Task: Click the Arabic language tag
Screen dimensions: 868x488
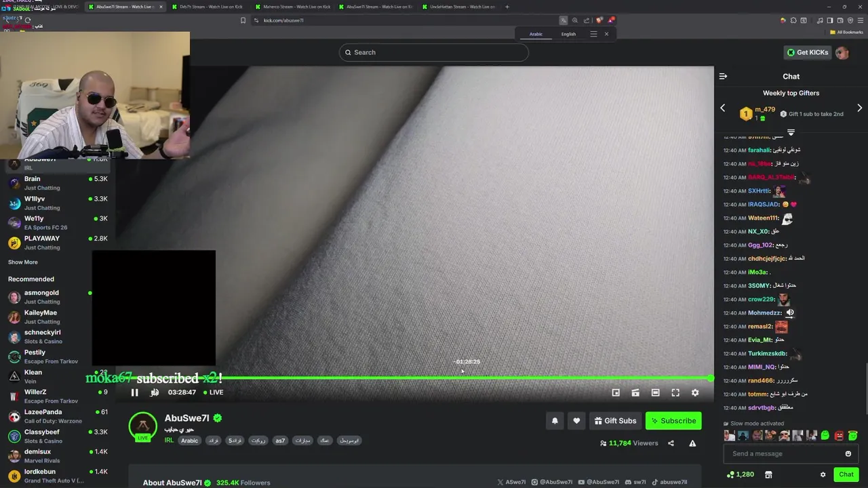Action: click(190, 441)
